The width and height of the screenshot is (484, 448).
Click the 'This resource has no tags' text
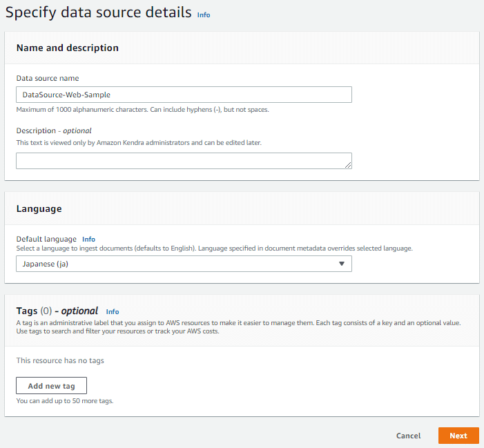(x=60, y=360)
